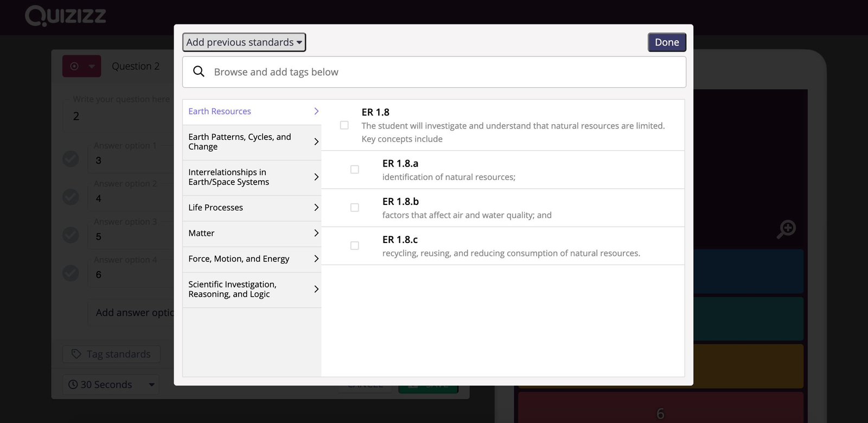Viewport: 868px width, 423px height.
Task: Open the 30 Seconds timer dropdown
Action: tap(111, 384)
